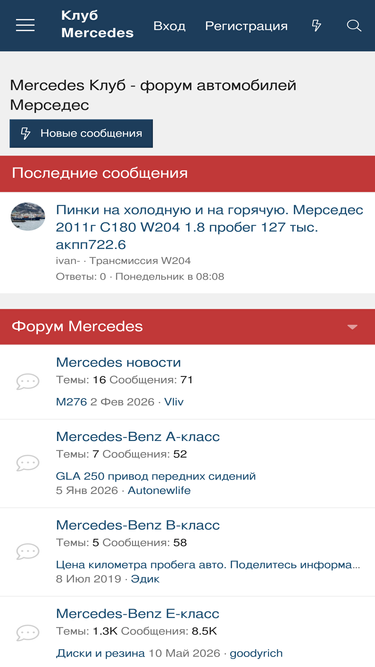Open the hamburger navigation menu
Image resolution: width=375 pixels, height=667 pixels.
[26, 26]
